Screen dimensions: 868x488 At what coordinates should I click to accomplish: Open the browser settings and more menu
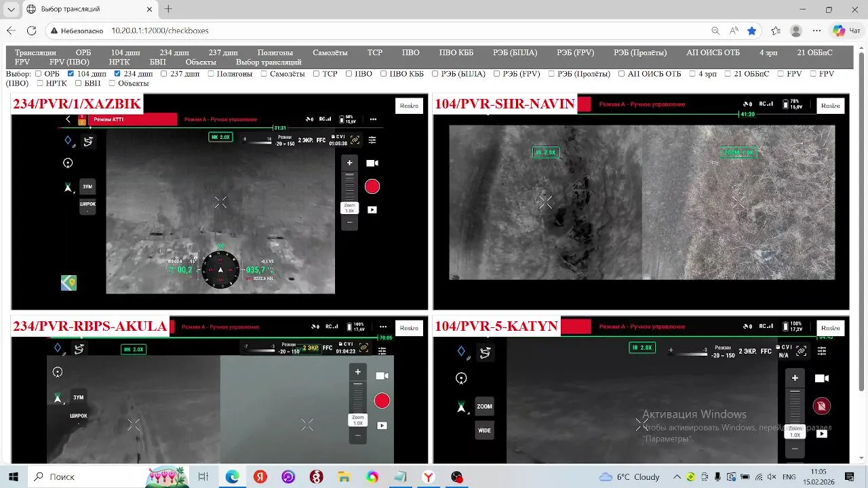[x=817, y=30]
